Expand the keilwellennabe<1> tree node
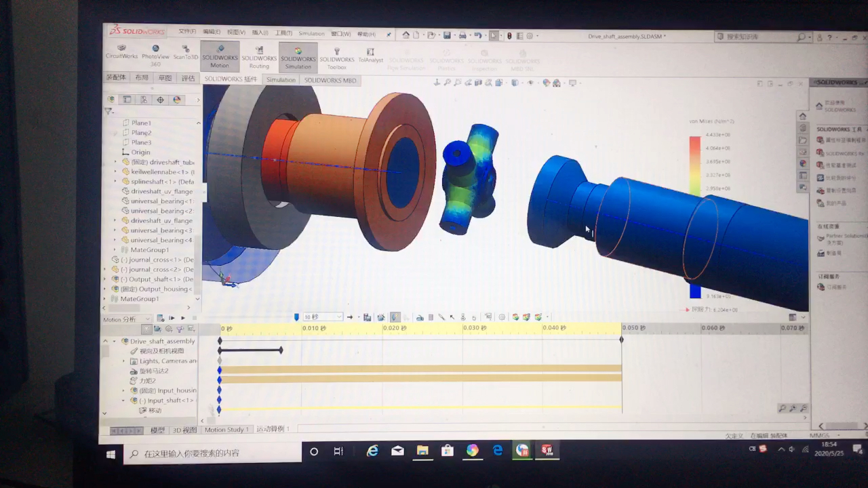 pos(116,172)
